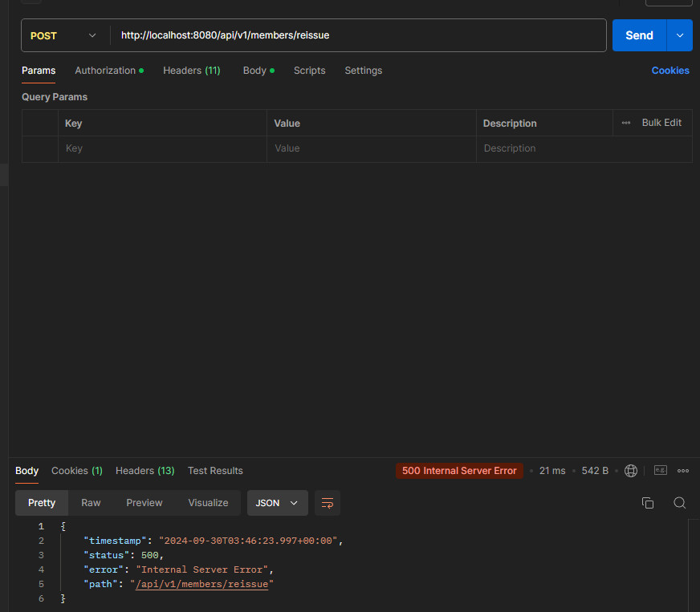The width and height of the screenshot is (700, 612).
Task: Click inside the request URL field
Action: 321,35
